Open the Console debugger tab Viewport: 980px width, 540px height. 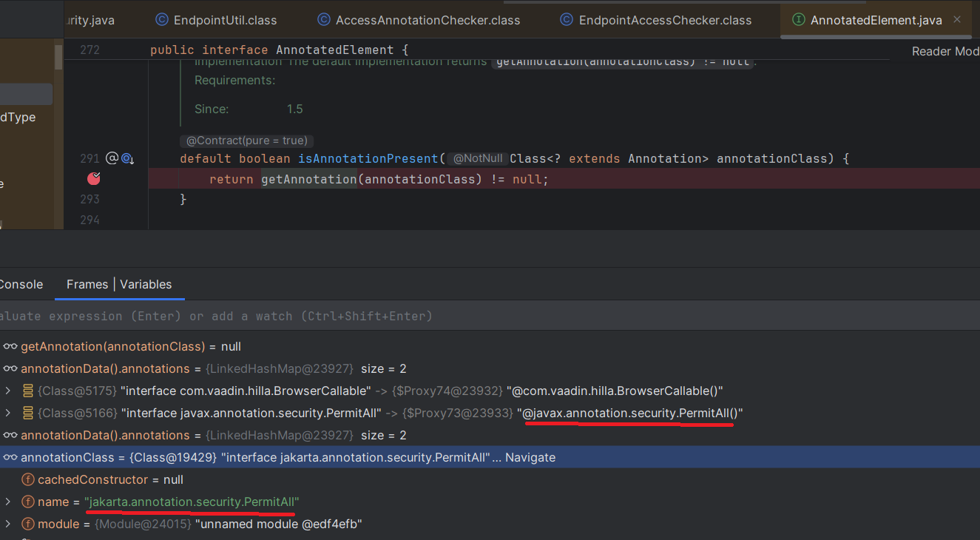point(21,284)
